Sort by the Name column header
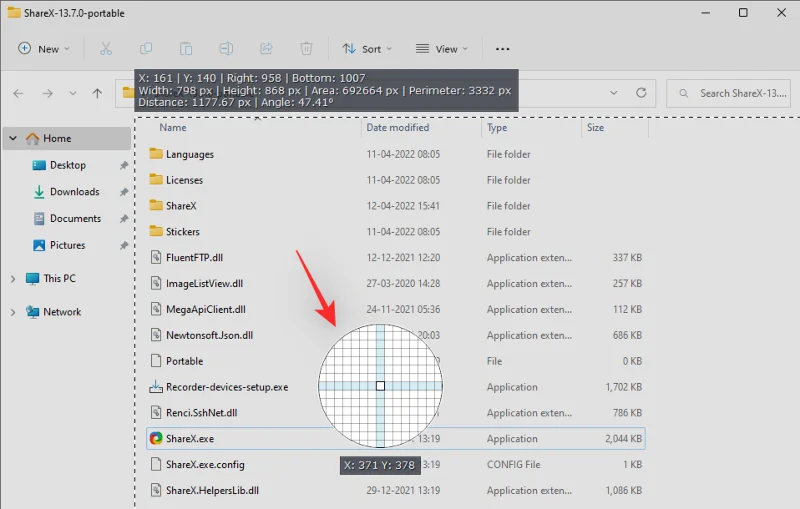The height and width of the screenshot is (509, 800). coord(172,128)
